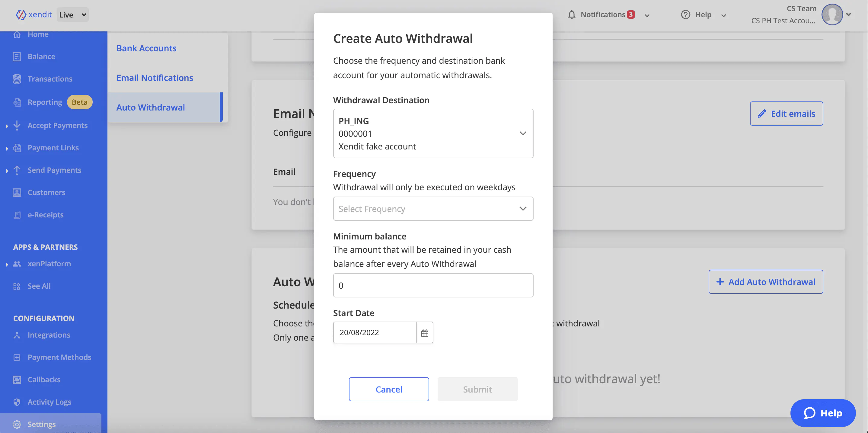
Task: Open the Select Frequency dropdown
Action: tap(433, 209)
